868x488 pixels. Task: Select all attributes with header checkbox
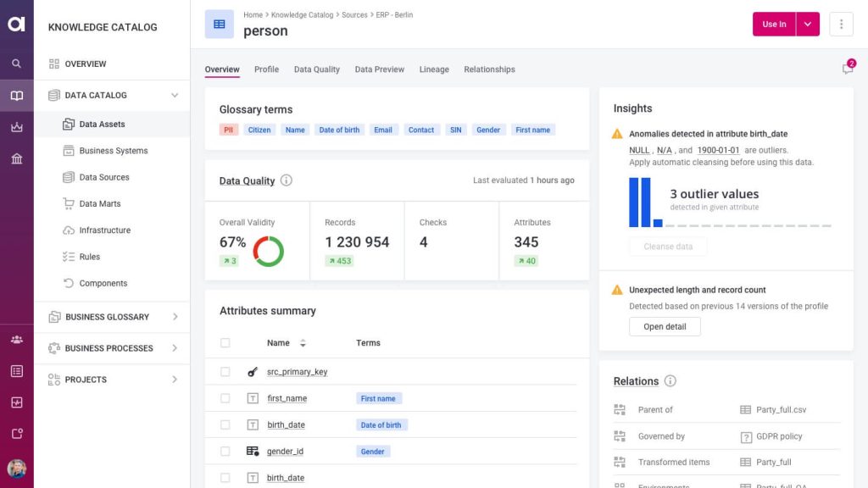coord(225,343)
